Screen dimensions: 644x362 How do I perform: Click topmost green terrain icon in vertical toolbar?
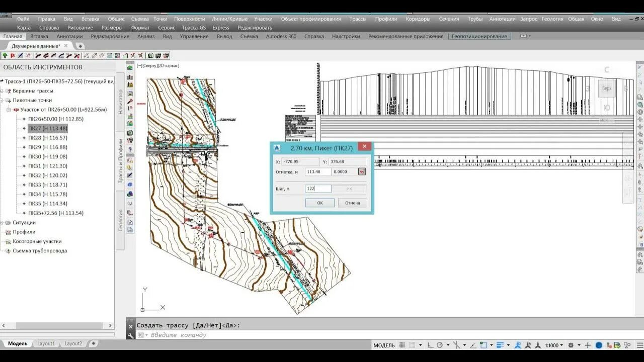[x=130, y=67]
